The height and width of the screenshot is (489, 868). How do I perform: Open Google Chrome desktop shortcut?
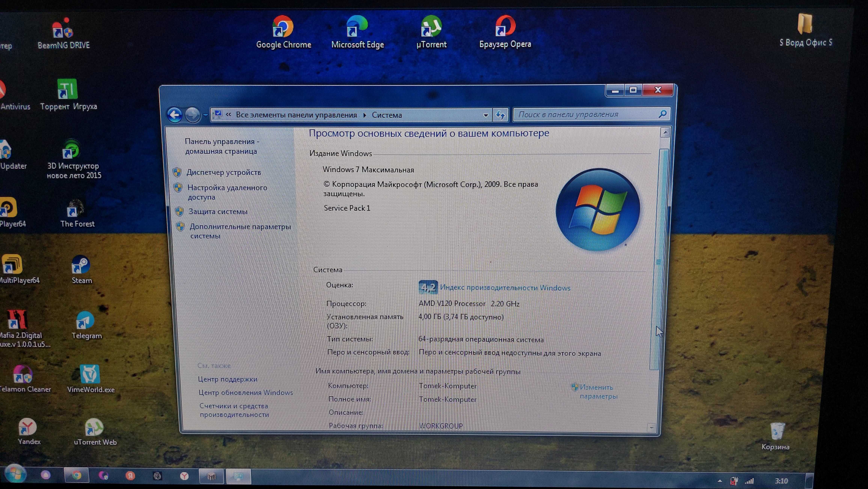[x=283, y=32]
